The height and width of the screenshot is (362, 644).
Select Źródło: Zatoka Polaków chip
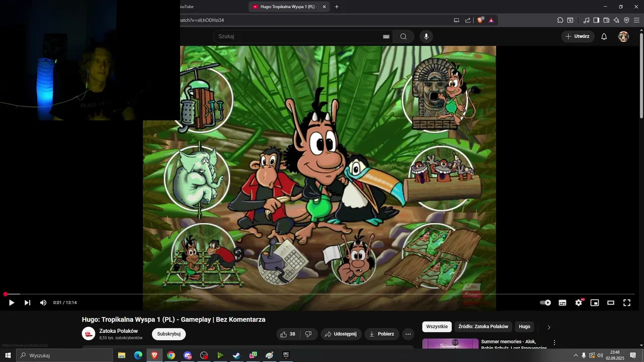click(483, 327)
